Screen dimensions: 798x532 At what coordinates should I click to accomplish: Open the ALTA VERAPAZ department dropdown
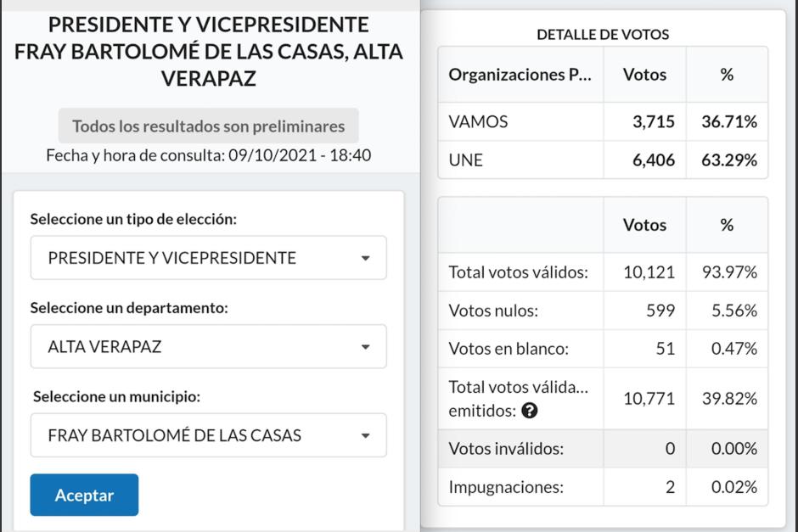(x=208, y=346)
